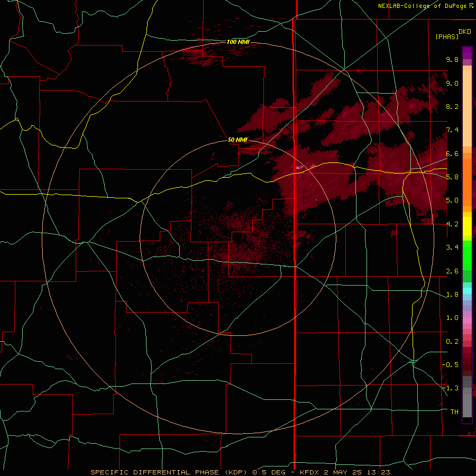This screenshot has width=476, height=476.
Task: Select the 9.0 scale value
Action: point(452,83)
